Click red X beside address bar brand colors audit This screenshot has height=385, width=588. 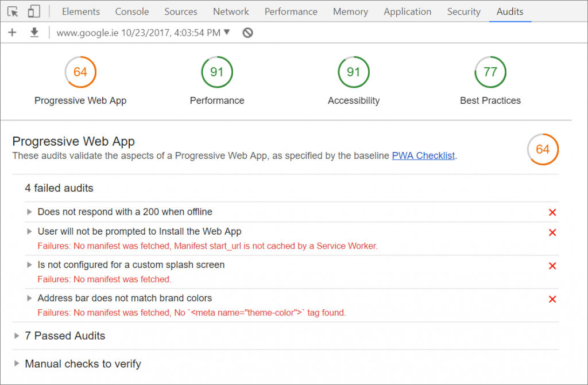point(552,299)
